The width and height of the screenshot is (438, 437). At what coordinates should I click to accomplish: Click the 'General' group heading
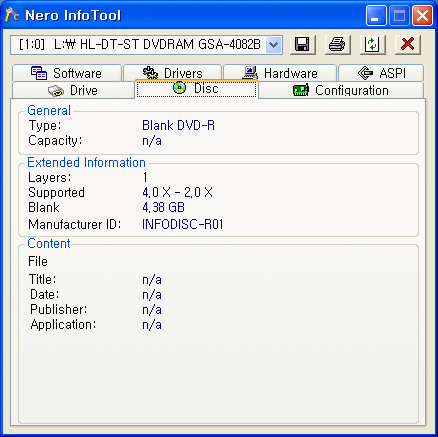coord(49,111)
